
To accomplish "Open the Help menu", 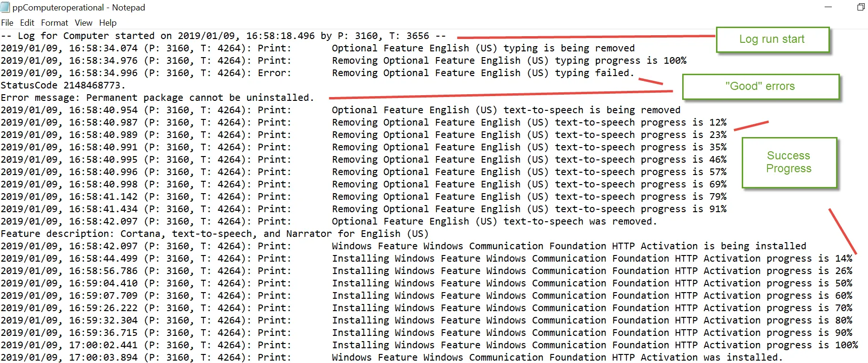I will point(108,22).
